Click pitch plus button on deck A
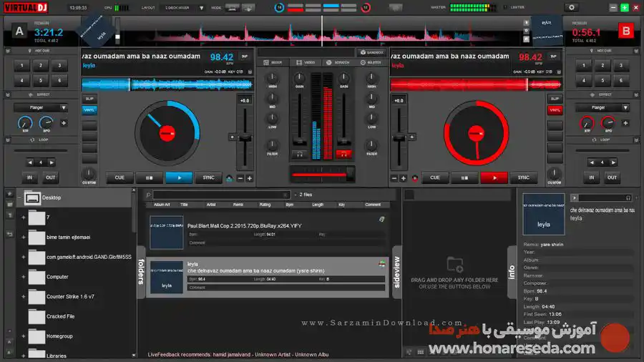This screenshot has width=644, height=362. tap(249, 178)
